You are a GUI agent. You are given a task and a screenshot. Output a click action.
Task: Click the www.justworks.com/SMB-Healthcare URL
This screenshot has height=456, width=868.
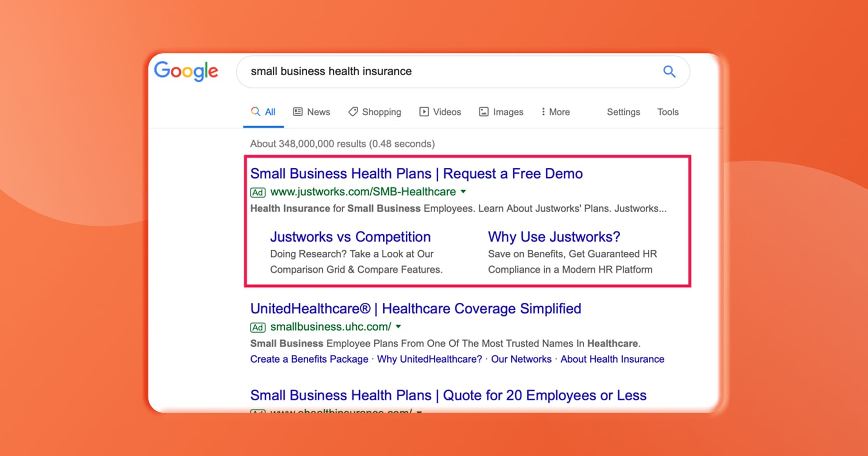click(363, 192)
